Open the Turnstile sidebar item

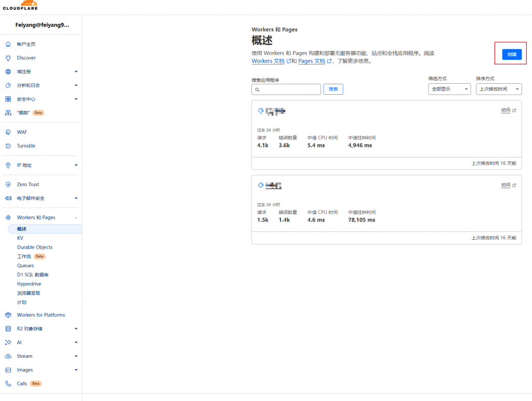tap(26, 146)
